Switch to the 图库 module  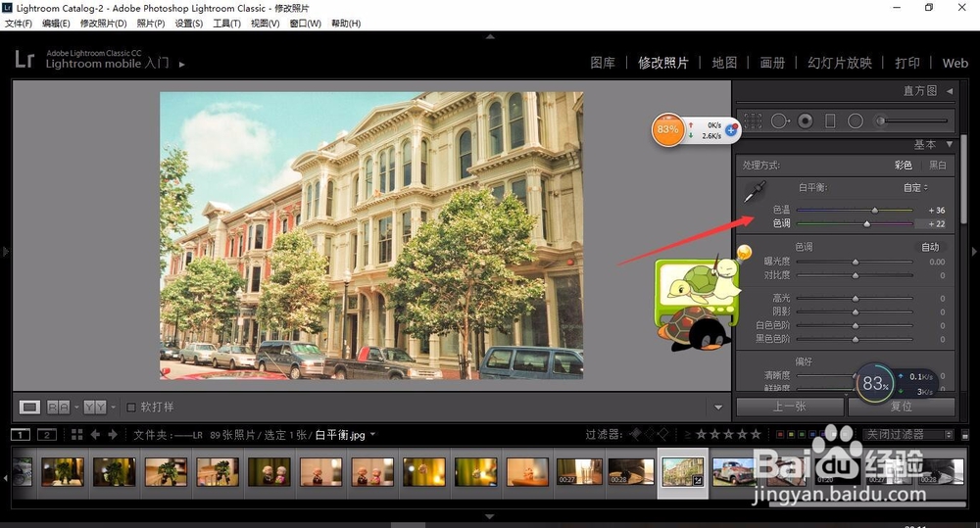(x=603, y=63)
